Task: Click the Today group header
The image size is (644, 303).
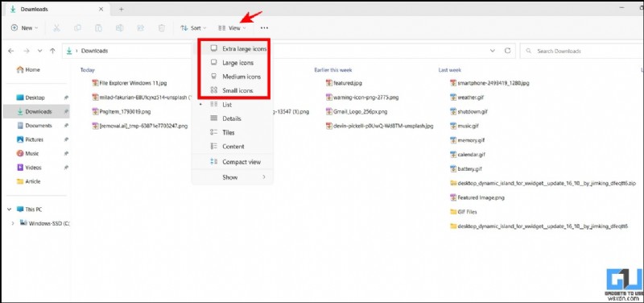Action: [88, 70]
